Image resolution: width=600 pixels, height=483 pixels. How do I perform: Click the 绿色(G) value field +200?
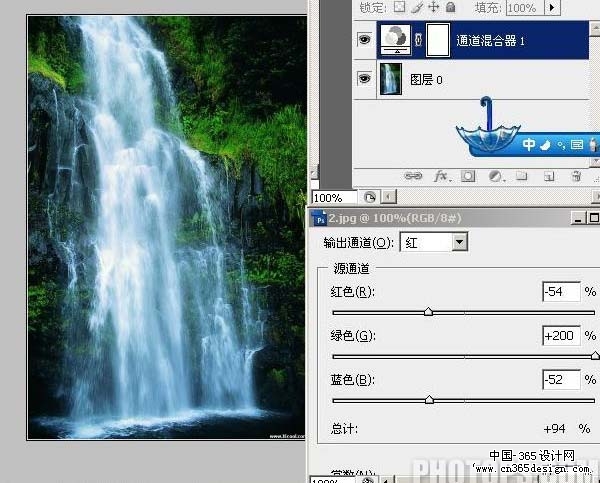pyautogui.click(x=561, y=336)
